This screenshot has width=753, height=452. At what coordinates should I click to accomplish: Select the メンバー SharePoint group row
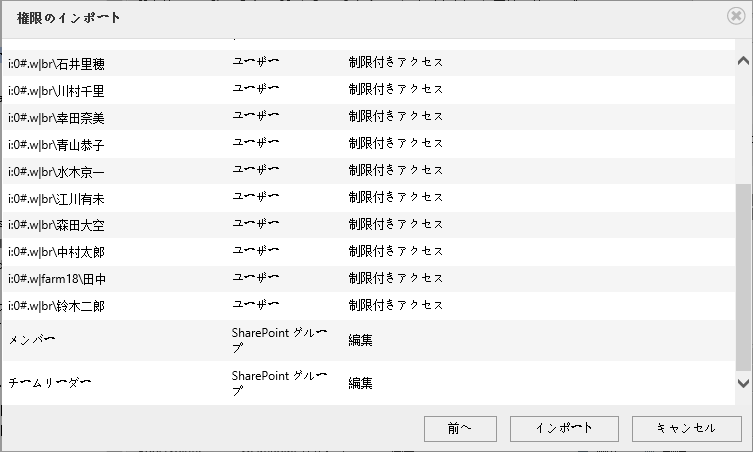[x=369, y=340]
